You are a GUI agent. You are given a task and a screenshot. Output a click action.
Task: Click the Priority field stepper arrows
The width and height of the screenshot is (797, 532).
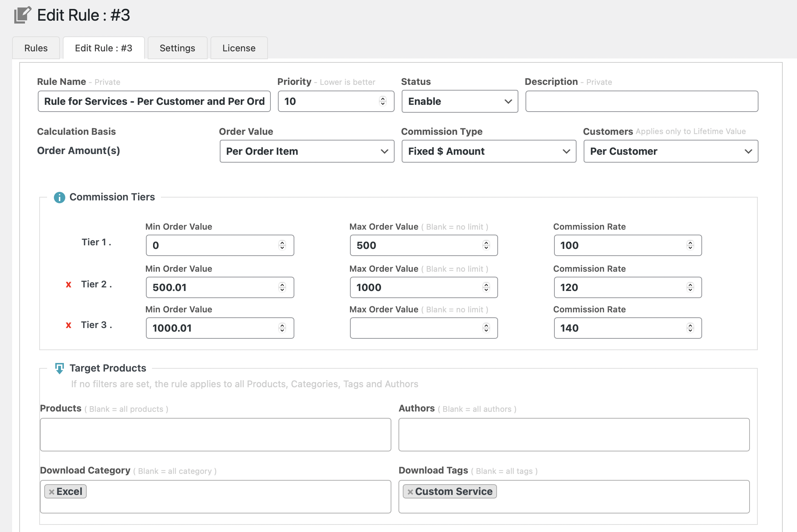(383, 101)
